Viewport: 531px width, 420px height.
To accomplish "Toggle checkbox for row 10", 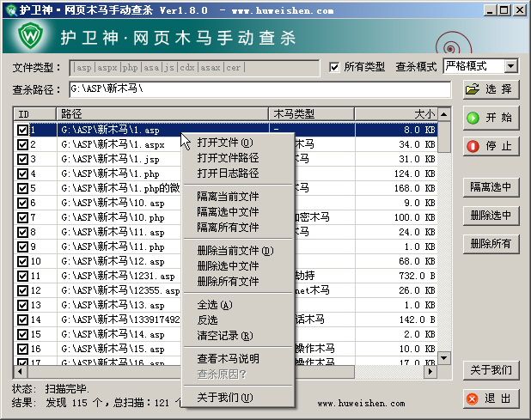I will pyautogui.click(x=22, y=261).
